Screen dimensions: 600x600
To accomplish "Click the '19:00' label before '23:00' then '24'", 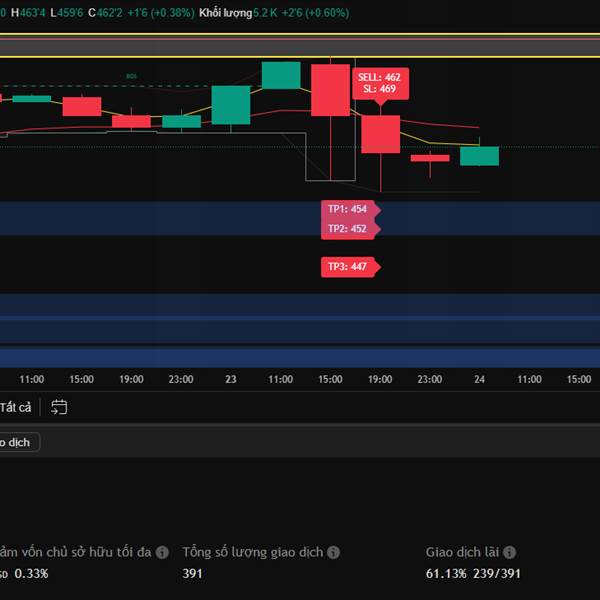I will click(380, 379).
